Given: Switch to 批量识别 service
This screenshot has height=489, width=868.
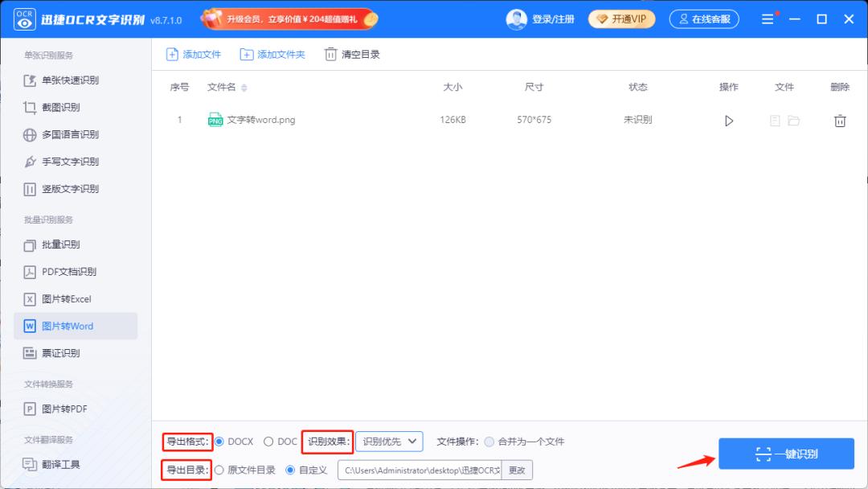Looking at the screenshot, I should coord(61,244).
